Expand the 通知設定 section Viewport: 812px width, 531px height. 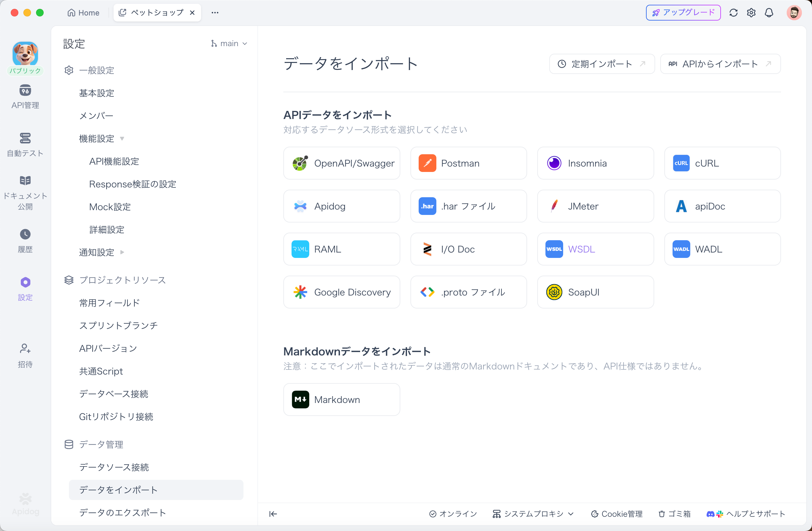pos(122,252)
